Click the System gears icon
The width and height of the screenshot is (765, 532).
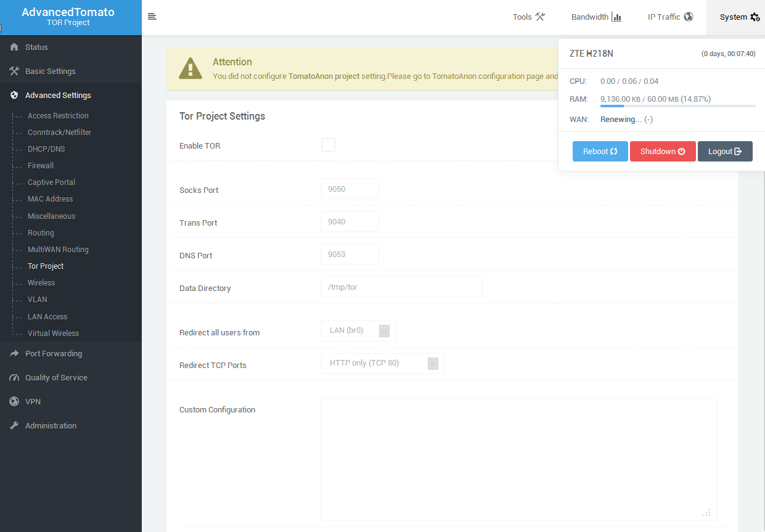point(755,17)
